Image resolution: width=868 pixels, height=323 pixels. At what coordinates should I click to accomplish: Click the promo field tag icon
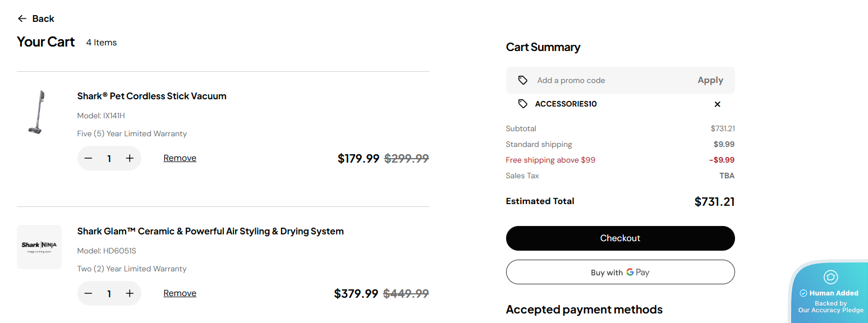[523, 80]
